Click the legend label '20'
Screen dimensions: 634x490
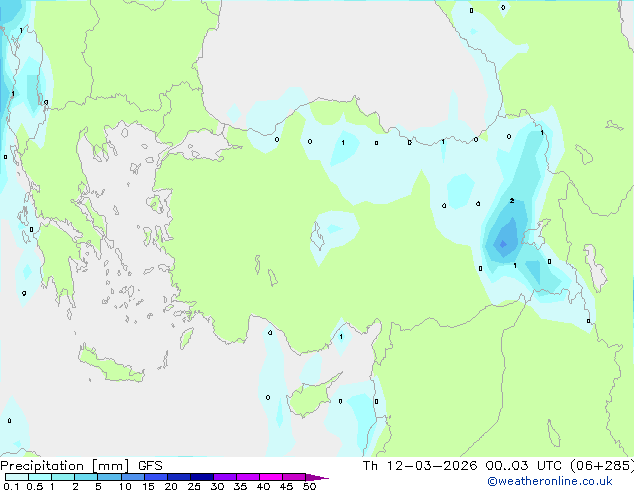[x=171, y=486]
